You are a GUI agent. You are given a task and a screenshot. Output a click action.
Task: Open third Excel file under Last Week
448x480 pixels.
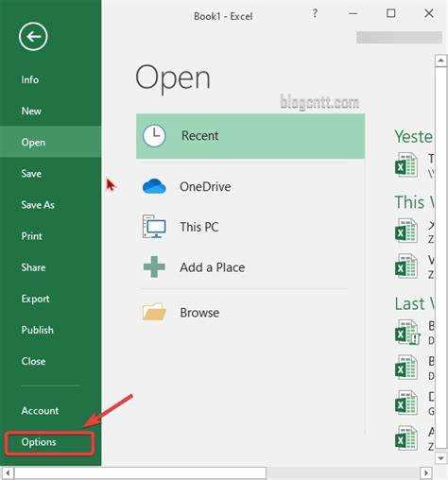point(406,403)
